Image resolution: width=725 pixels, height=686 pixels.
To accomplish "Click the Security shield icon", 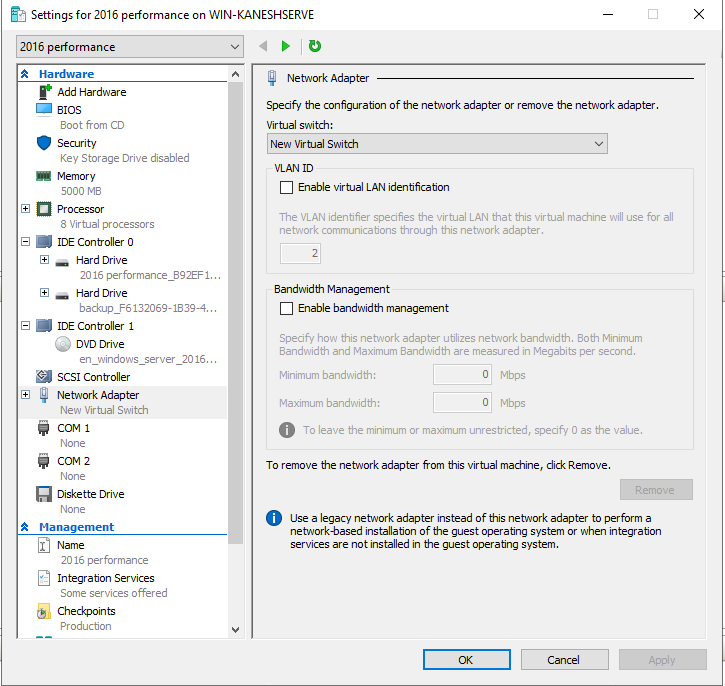I will (x=44, y=143).
